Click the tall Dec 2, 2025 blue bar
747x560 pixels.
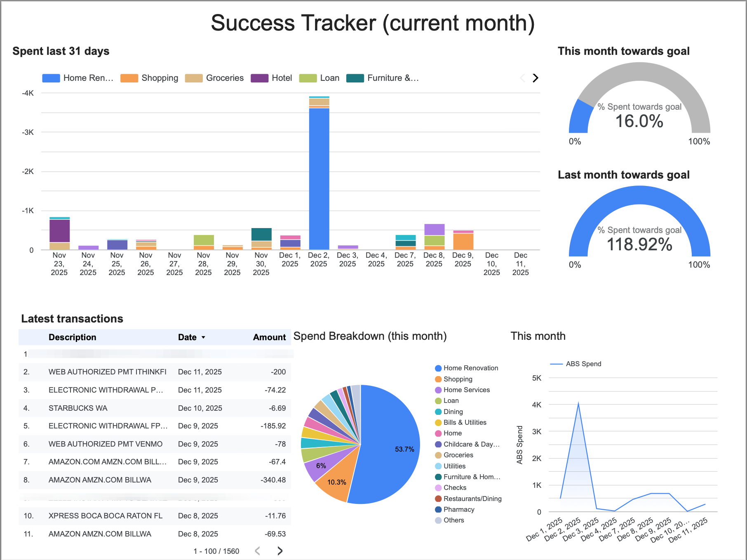tap(319, 179)
